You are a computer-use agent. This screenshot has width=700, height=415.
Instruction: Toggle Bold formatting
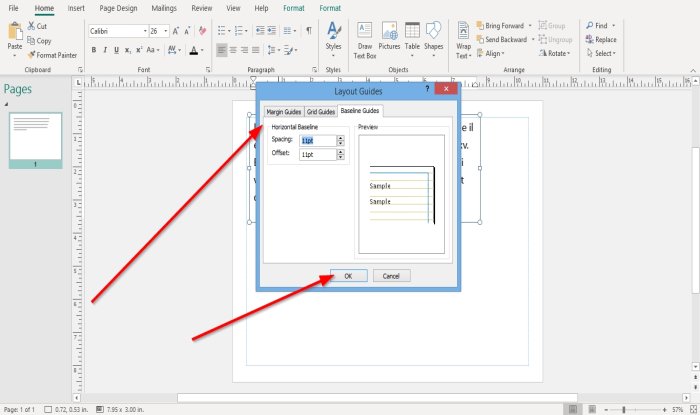(94, 50)
